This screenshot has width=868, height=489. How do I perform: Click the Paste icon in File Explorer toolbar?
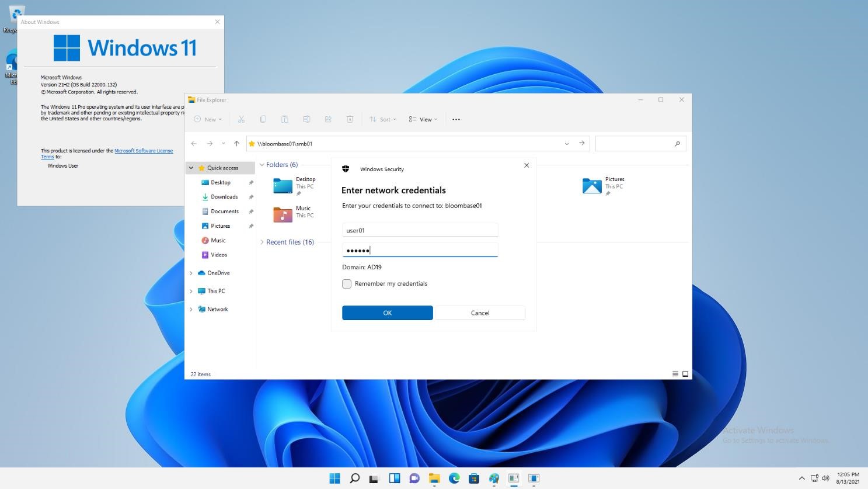point(284,119)
